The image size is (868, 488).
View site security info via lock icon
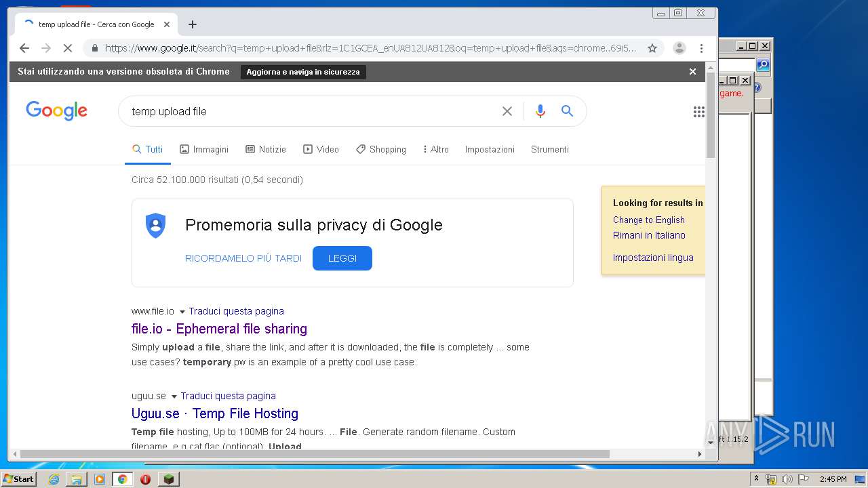(94, 48)
